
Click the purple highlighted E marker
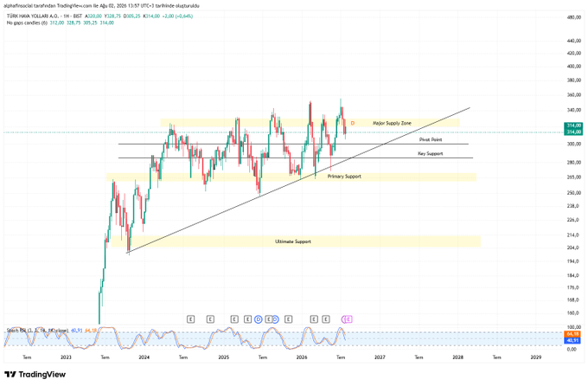(x=348, y=319)
